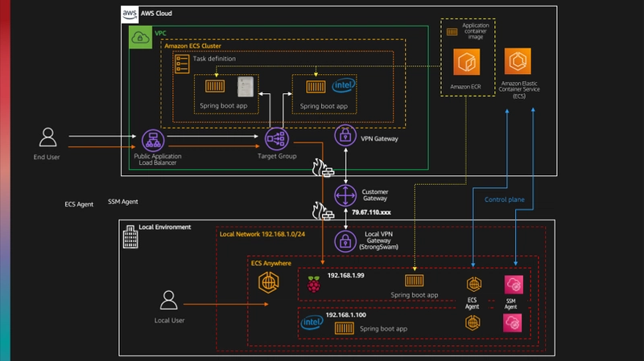
Task: Click container icon beside cluster Intel logo
Action: [x=316, y=87]
